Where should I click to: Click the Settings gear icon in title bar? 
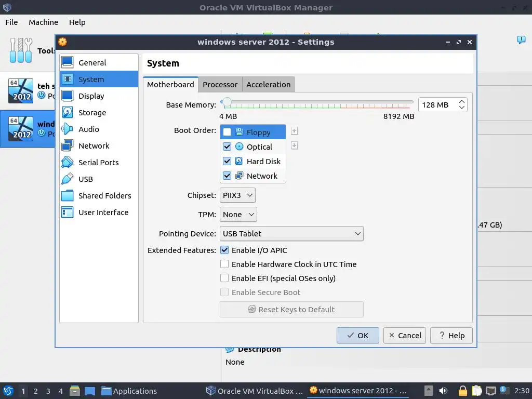coord(62,42)
